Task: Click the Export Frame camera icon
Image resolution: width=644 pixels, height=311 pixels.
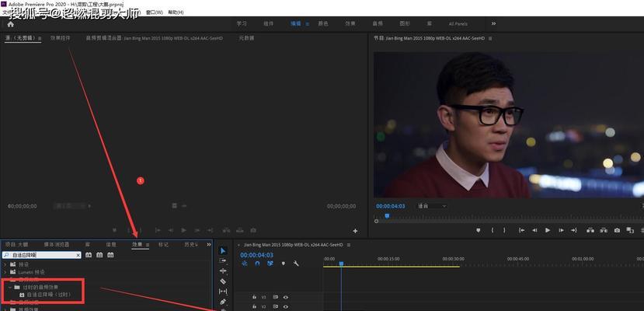Action: pos(617,230)
